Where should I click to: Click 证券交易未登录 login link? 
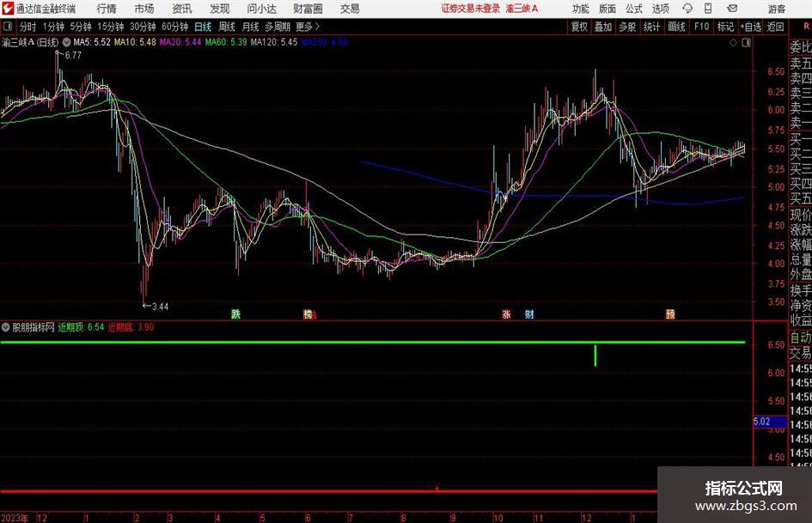pyautogui.click(x=471, y=9)
